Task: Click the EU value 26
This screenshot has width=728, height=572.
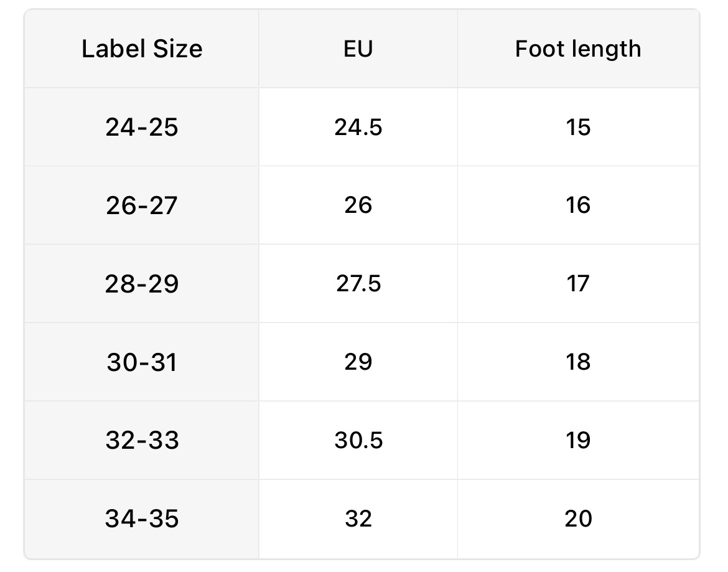Action: 358,205
